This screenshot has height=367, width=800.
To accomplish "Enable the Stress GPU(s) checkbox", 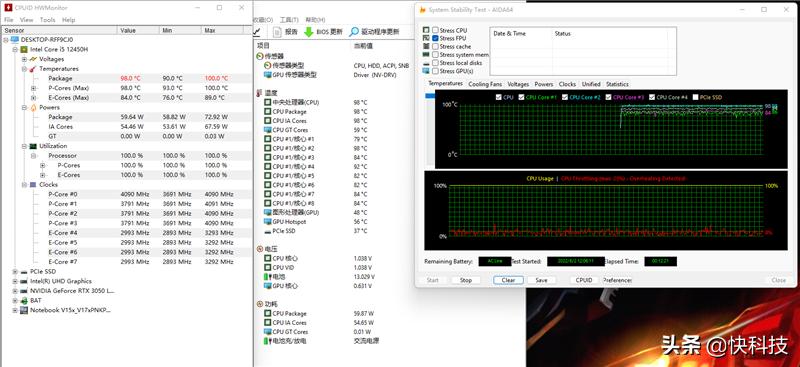I will click(435, 71).
